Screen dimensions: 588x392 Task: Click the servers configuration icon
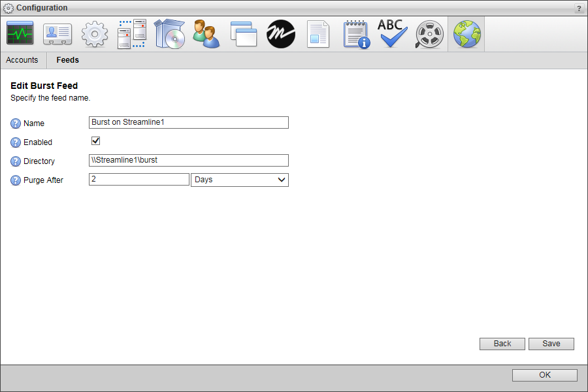(x=131, y=33)
